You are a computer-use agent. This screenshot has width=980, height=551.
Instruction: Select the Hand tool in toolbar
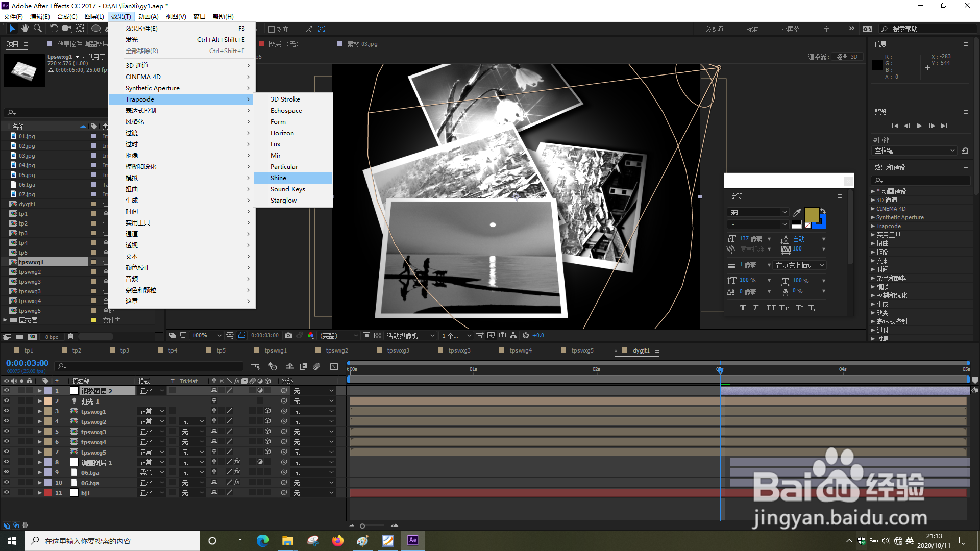tap(24, 29)
